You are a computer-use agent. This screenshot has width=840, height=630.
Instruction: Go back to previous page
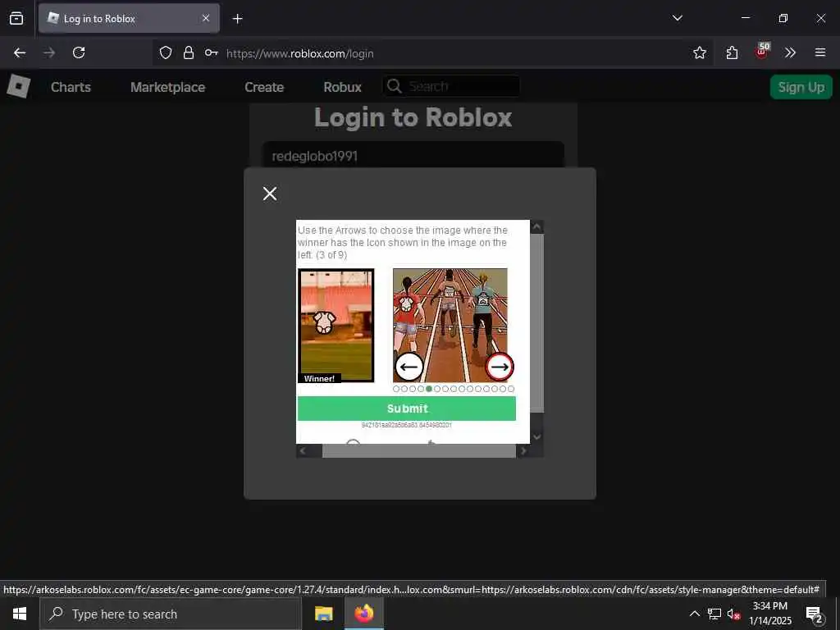(x=20, y=52)
